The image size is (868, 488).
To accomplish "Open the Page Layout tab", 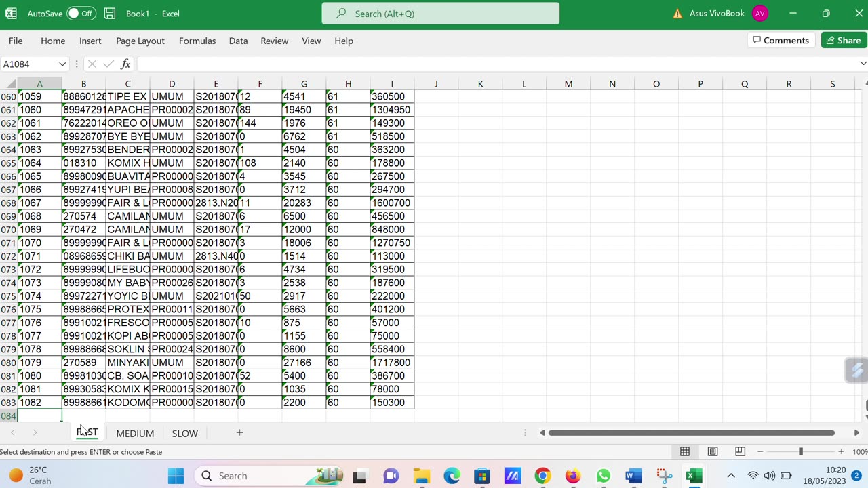I will point(140,41).
